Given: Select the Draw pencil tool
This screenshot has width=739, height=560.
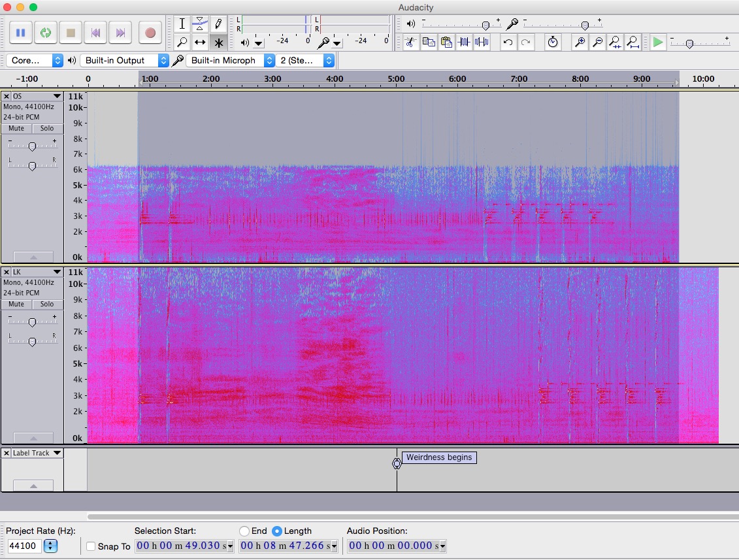Looking at the screenshot, I should tap(218, 24).
